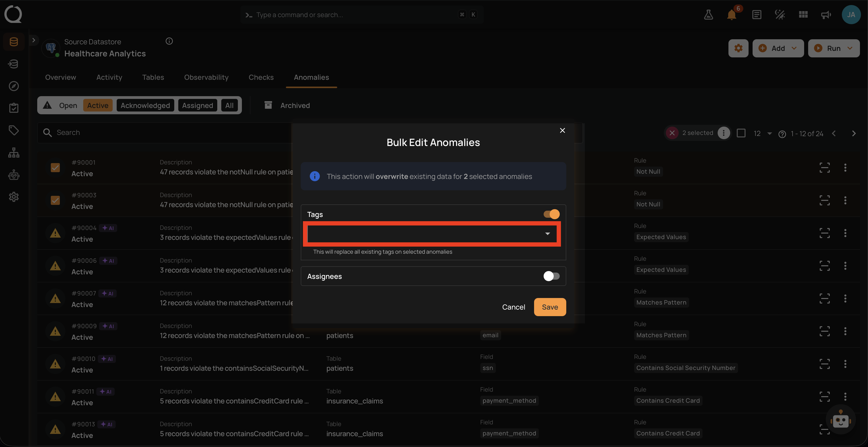Viewport: 868px width, 447px height.
Task: Open three-dot menu for anomaly #90004
Action: 845,233
